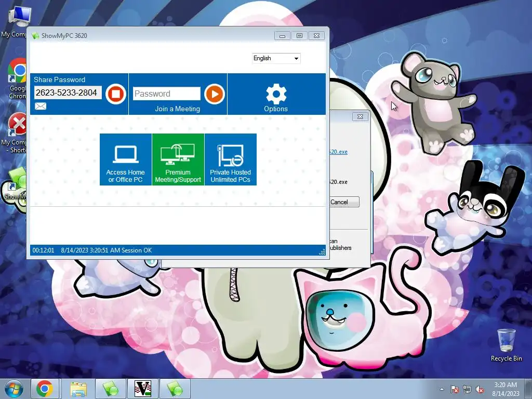Screen dimensions: 532x399
Task: Click the Show desktop strip at taskbar end
Action: [x=529, y=389]
